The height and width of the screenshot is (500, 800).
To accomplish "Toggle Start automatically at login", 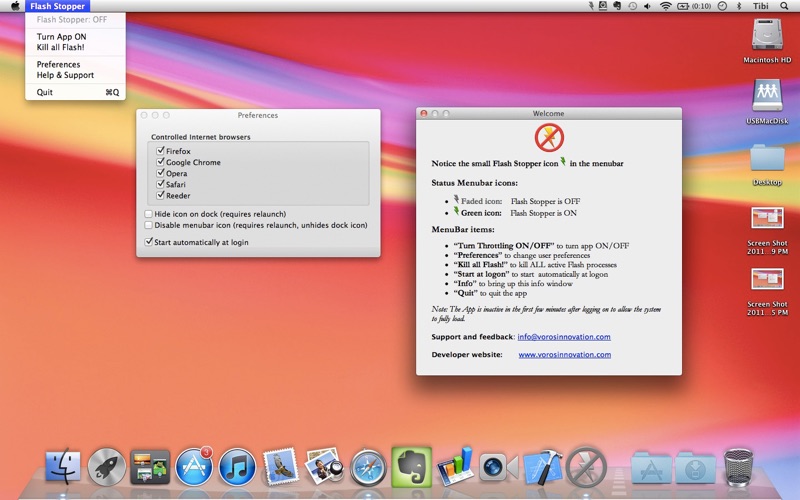I will 148,242.
